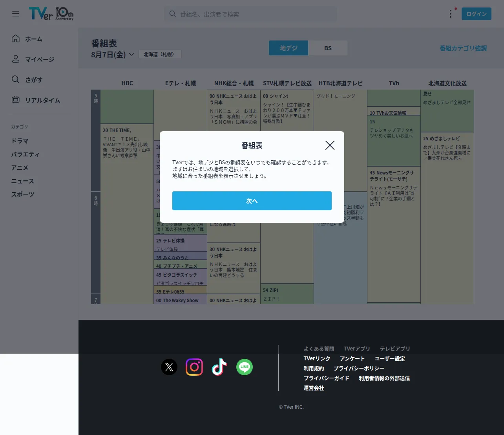Image resolution: width=504 pixels, height=435 pixels.
Task: Click the Eテレ・札幌 channel header
Action: [x=181, y=83]
